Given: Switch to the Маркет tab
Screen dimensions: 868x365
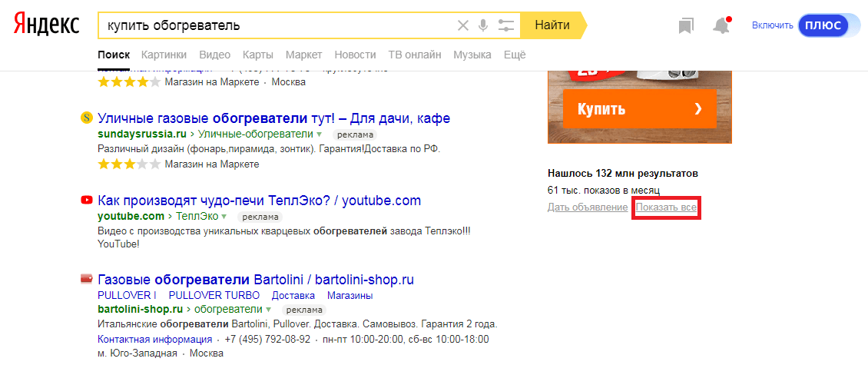Looking at the screenshot, I should 304,55.
